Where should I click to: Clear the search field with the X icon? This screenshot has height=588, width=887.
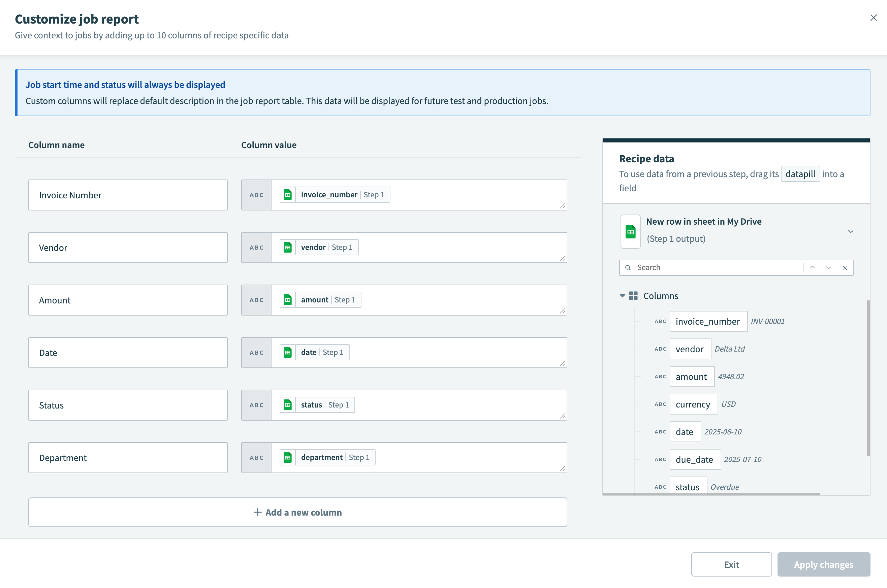pyautogui.click(x=845, y=267)
